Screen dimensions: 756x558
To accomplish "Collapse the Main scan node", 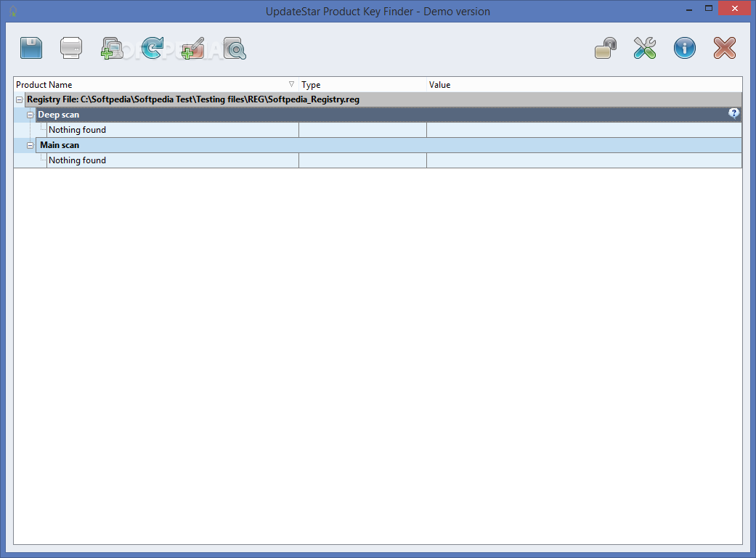I will coord(30,145).
